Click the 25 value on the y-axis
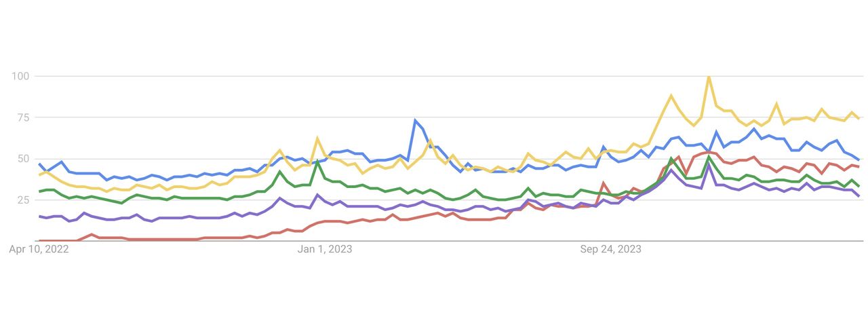Viewport: 868px width, 319px height. coord(23,200)
